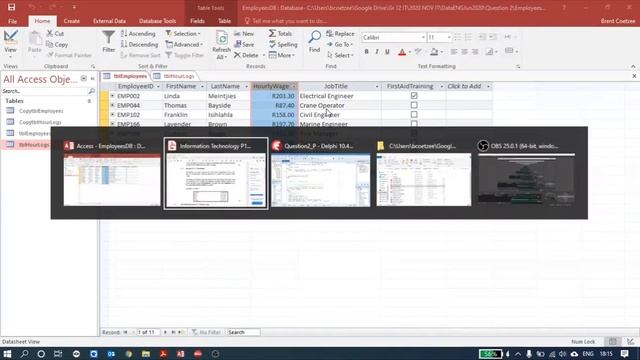Click the taskbar search icon
Viewport: 640px width, 360px height.
pyautogui.click(x=24, y=354)
